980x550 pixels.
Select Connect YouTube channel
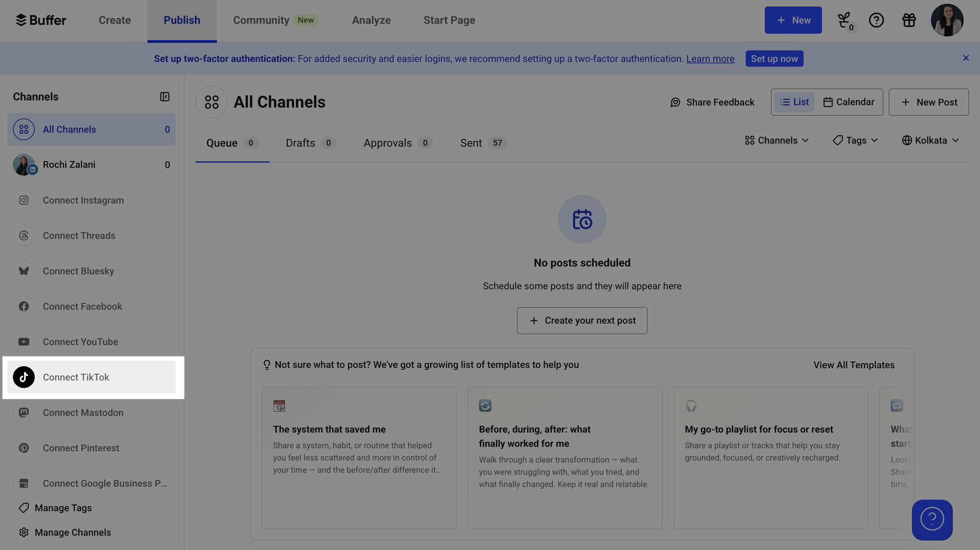point(80,341)
